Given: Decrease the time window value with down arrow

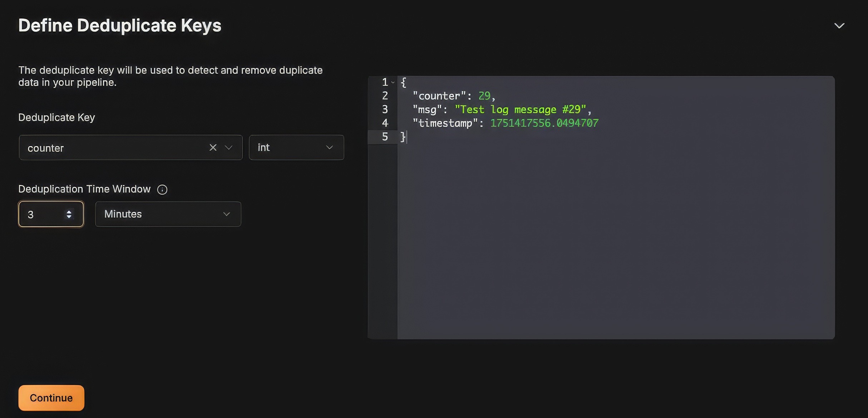Looking at the screenshot, I should (x=69, y=217).
